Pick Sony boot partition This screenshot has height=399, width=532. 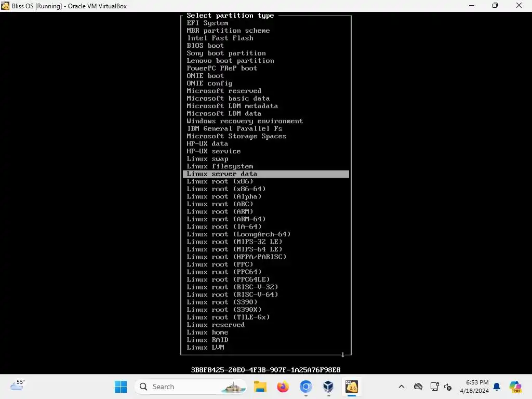(x=226, y=54)
